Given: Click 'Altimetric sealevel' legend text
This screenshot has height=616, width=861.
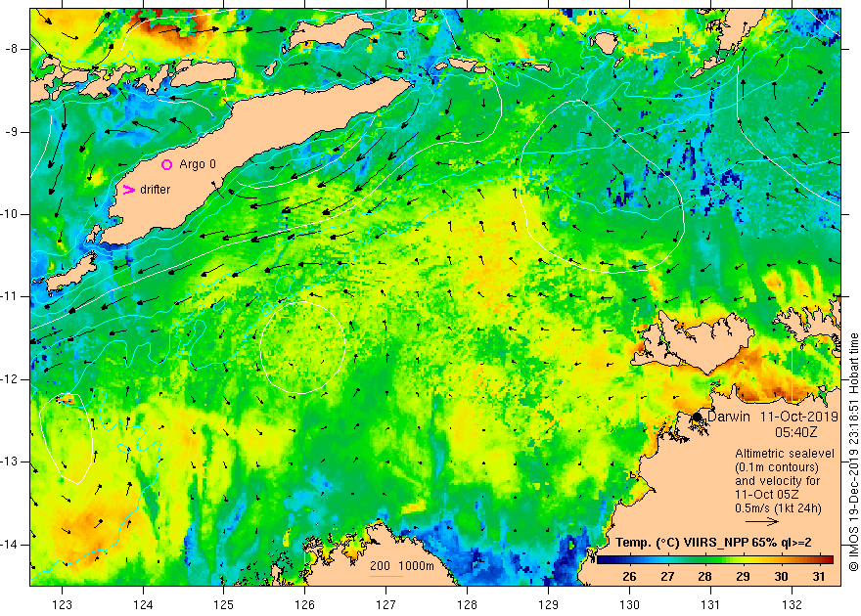Looking at the screenshot, I should tap(784, 454).
